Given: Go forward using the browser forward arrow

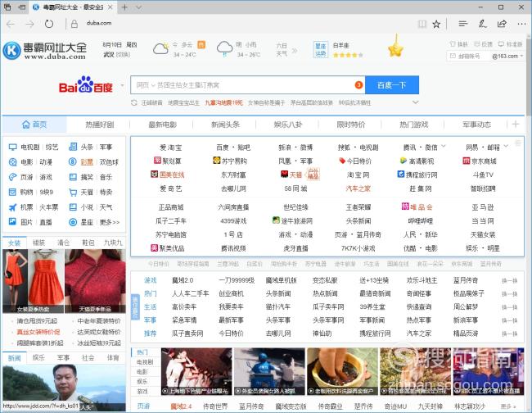Looking at the screenshot, I should 29,24.
